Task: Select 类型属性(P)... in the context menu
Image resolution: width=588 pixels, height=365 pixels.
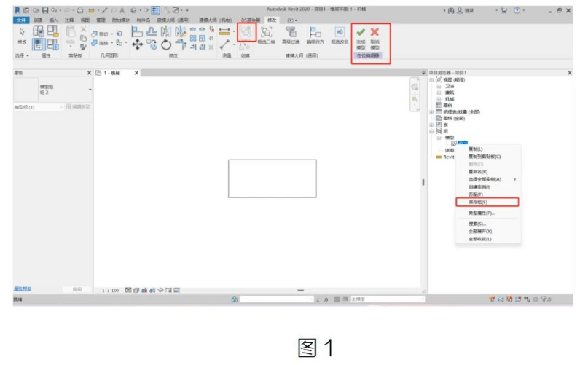Action: point(482,213)
